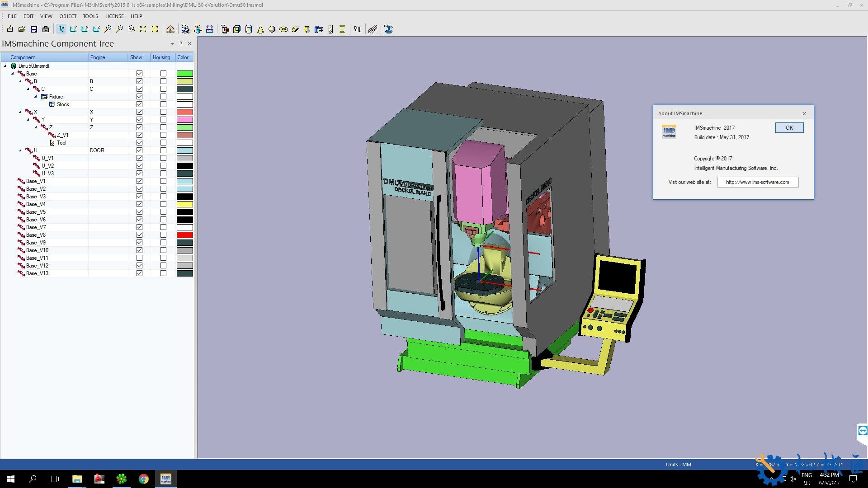Insert a cylinder primitive from toolbar
Viewport: 868px width, 488px height.
point(248,29)
